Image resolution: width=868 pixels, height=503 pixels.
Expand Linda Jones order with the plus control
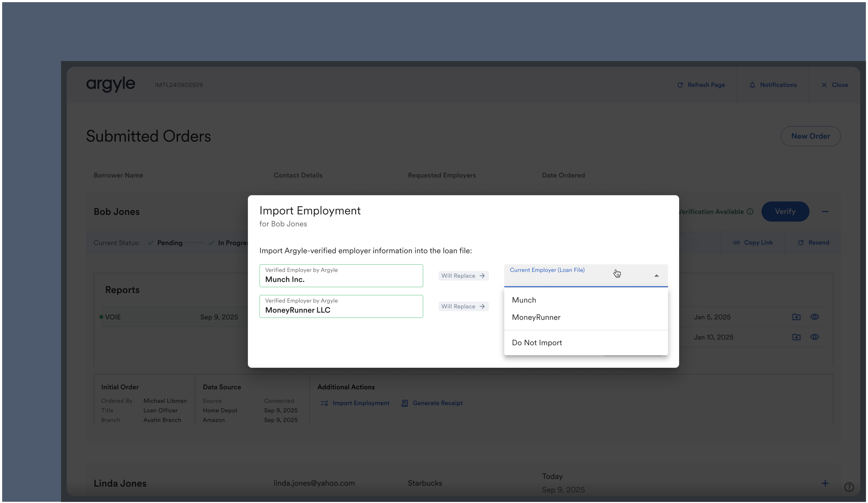825,483
